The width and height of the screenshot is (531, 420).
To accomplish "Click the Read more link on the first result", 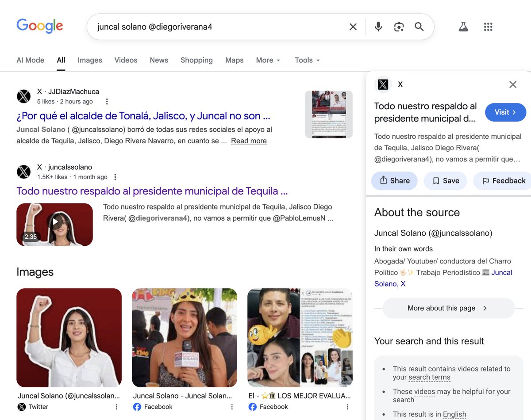I will [x=249, y=141].
